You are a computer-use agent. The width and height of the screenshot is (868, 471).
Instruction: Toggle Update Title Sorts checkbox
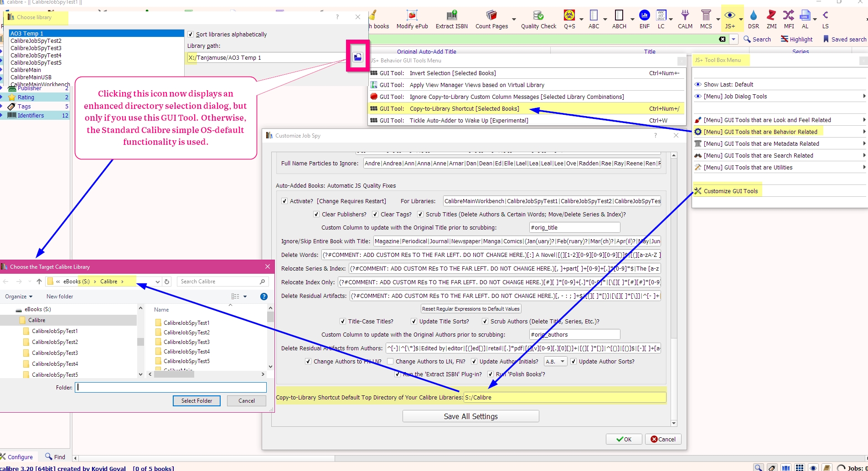414,321
